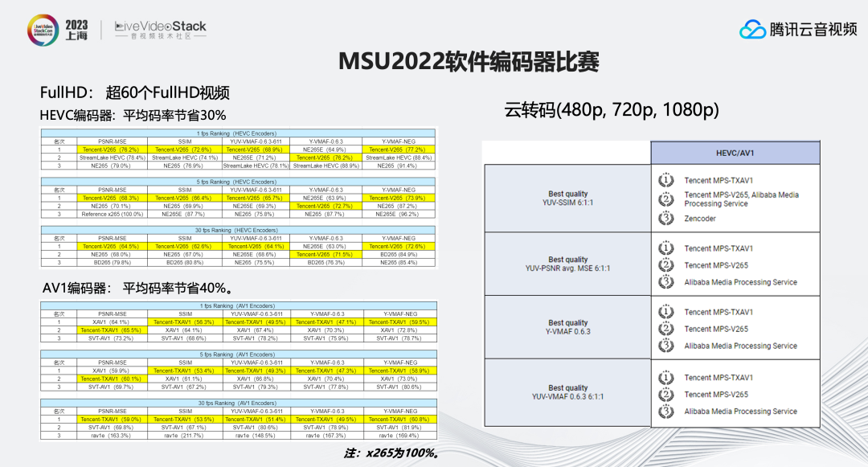Click the second-place medal in the Y-VMAF 0.6.3 row
Viewport: 868px width, 467px height.
coord(666,329)
